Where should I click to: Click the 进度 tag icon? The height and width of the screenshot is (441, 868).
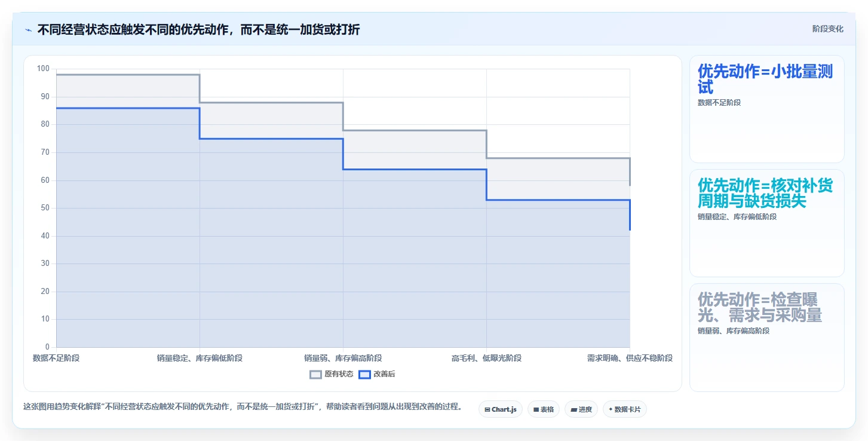[573, 410]
